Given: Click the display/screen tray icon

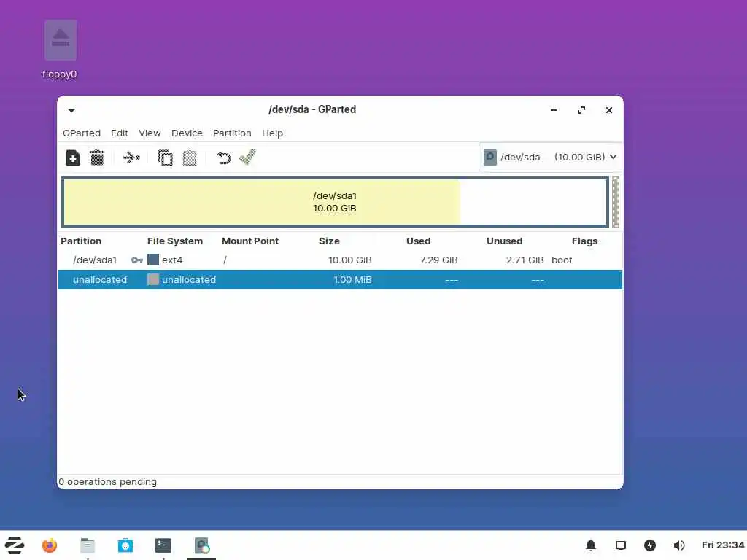Looking at the screenshot, I should coord(620,545).
